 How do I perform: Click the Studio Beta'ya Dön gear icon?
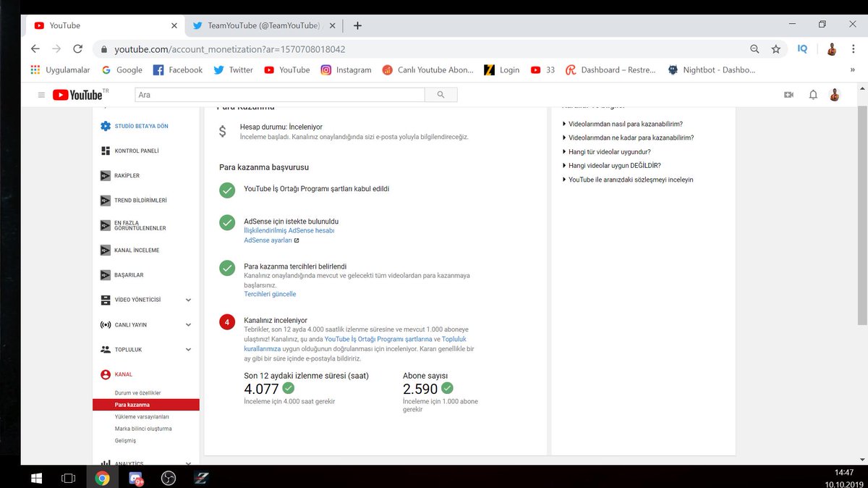click(x=106, y=126)
